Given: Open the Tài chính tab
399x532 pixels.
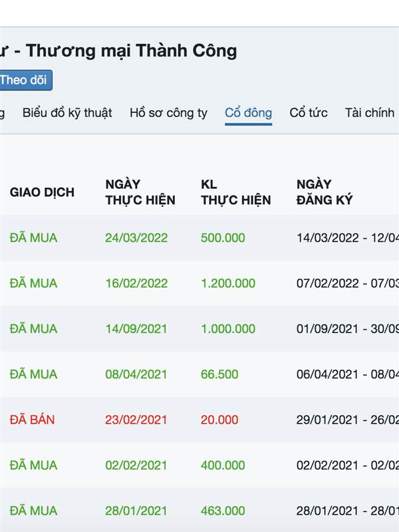Looking at the screenshot, I should point(370,112).
